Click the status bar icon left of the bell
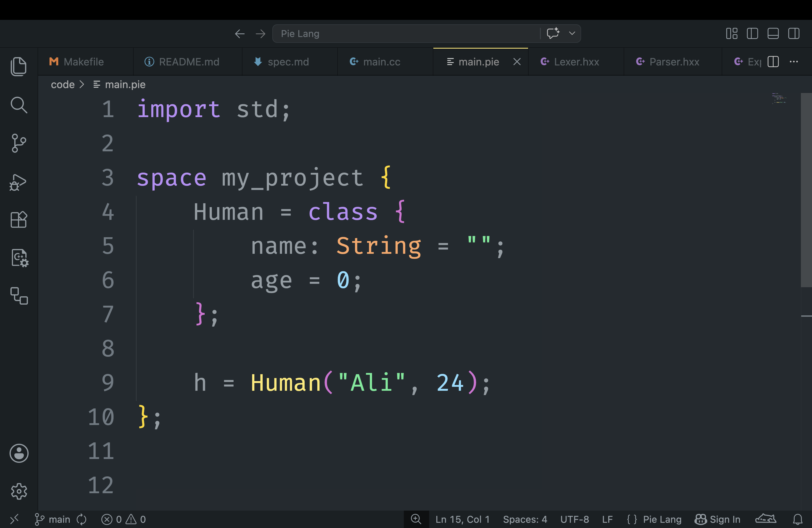 (766, 519)
